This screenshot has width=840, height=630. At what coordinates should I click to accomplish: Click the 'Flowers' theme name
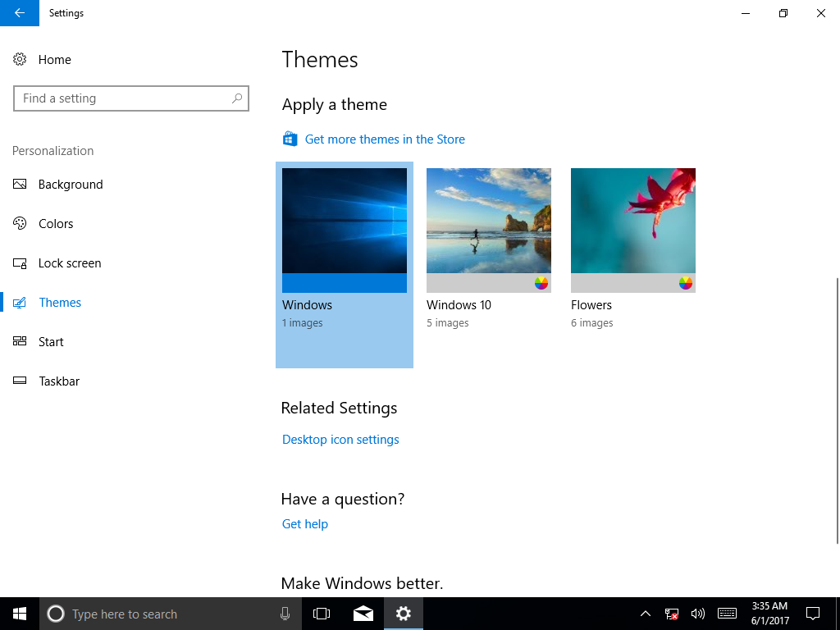591,305
